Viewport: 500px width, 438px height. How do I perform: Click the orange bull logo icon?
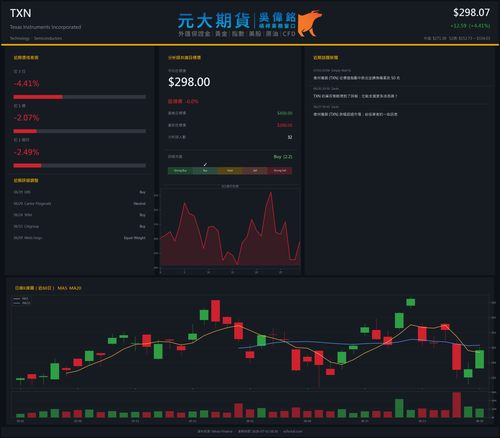pyautogui.click(x=309, y=23)
